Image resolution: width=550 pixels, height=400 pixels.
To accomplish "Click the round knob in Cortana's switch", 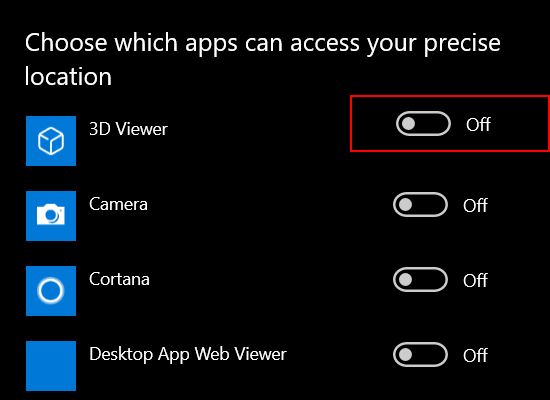I will [405, 280].
